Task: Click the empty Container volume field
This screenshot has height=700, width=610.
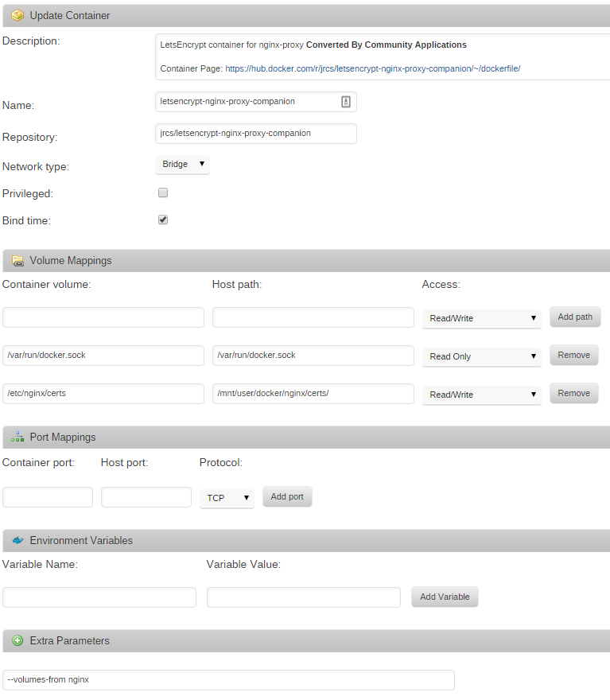Action: click(103, 317)
